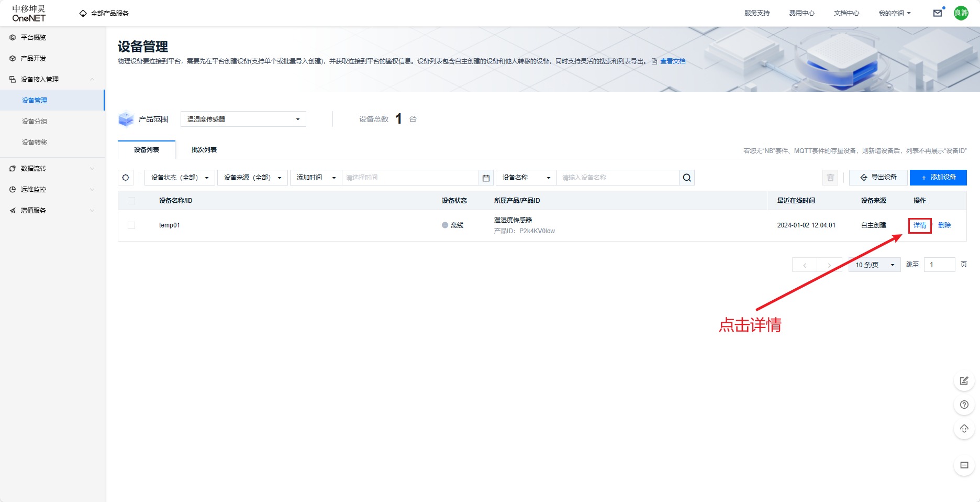This screenshot has width=980, height=502.
Task: Click the 运维监控 sidebar icon
Action: point(13,190)
